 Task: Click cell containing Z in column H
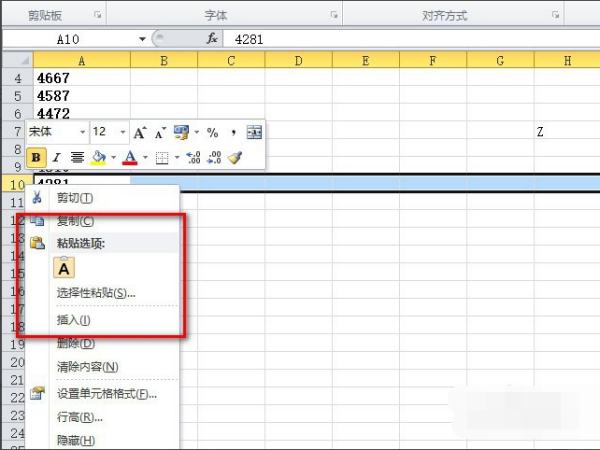coord(567,132)
